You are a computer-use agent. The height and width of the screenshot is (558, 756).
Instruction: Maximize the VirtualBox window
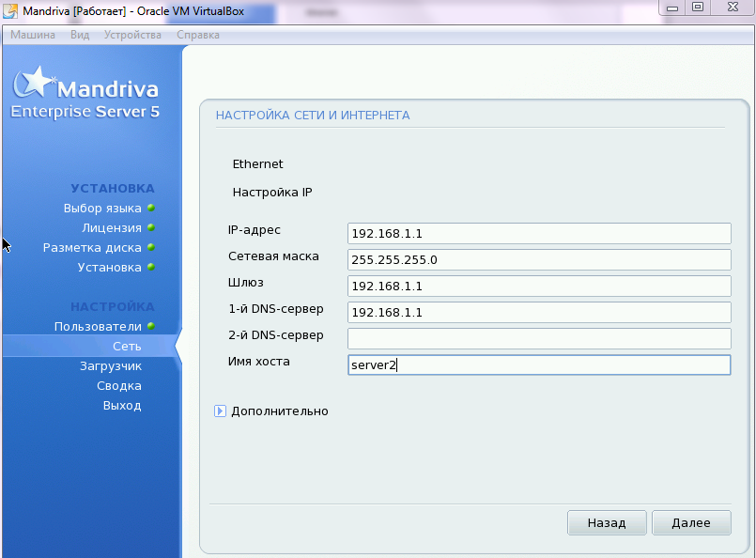[698, 7]
